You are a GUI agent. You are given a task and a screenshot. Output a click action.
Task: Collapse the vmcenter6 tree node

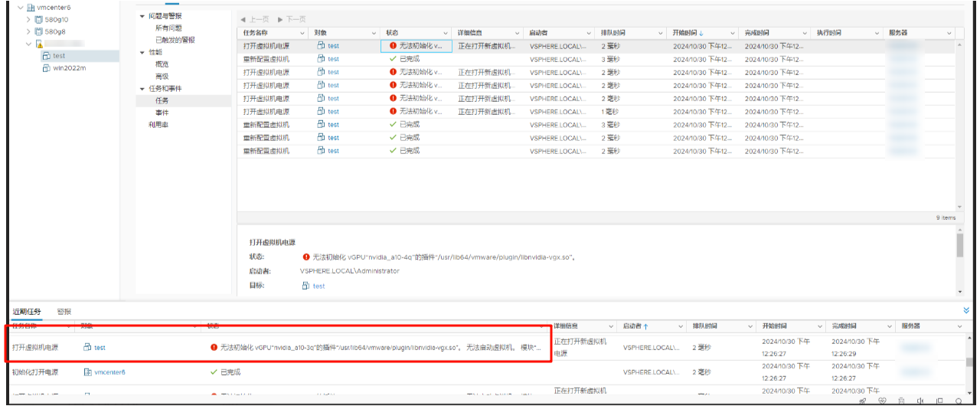pos(20,8)
